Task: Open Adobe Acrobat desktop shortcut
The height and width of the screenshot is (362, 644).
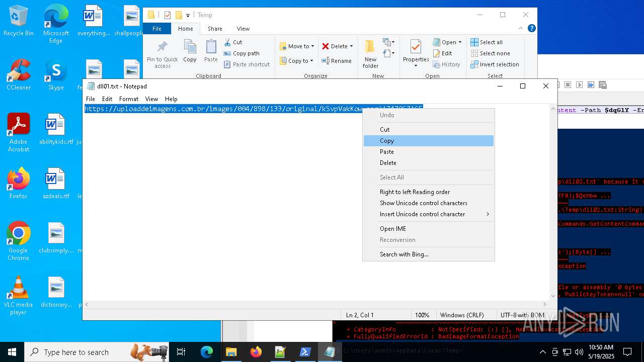Action: [x=19, y=133]
